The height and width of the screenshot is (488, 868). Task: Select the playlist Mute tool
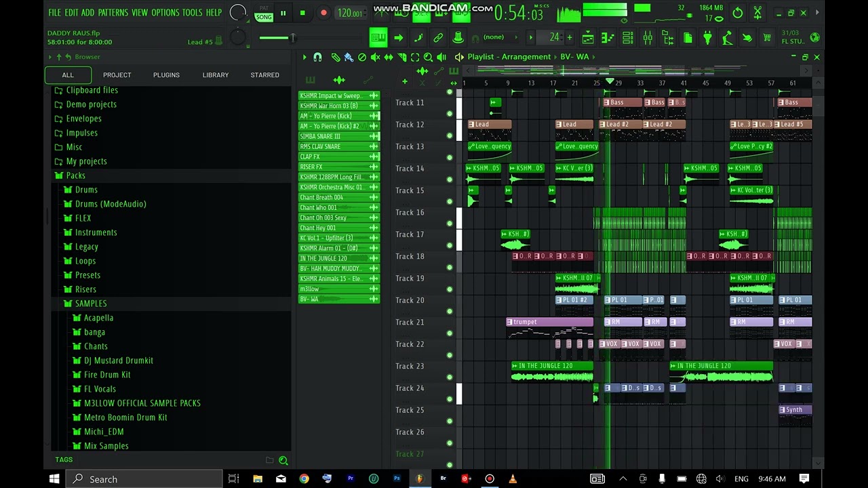click(375, 58)
